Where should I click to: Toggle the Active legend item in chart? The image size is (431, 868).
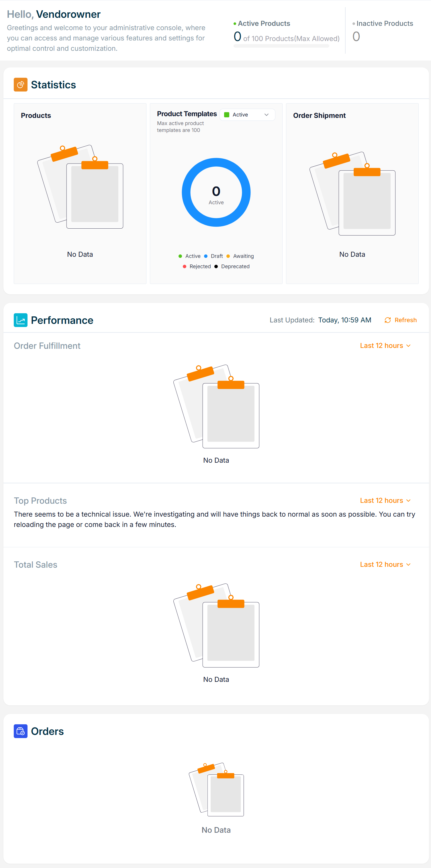pyautogui.click(x=190, y=256)
